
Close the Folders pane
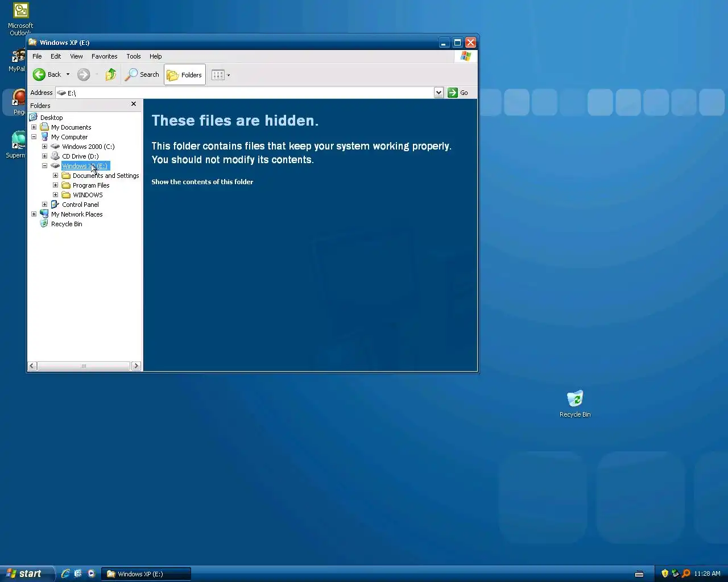(x=134, y=104)
